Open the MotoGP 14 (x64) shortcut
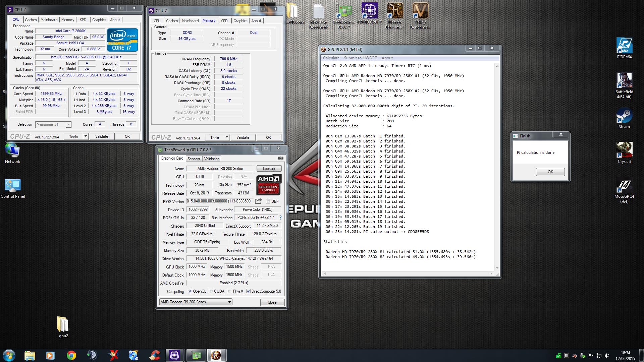The width and height of the screenshot is (644, 362). click(624, 191)
